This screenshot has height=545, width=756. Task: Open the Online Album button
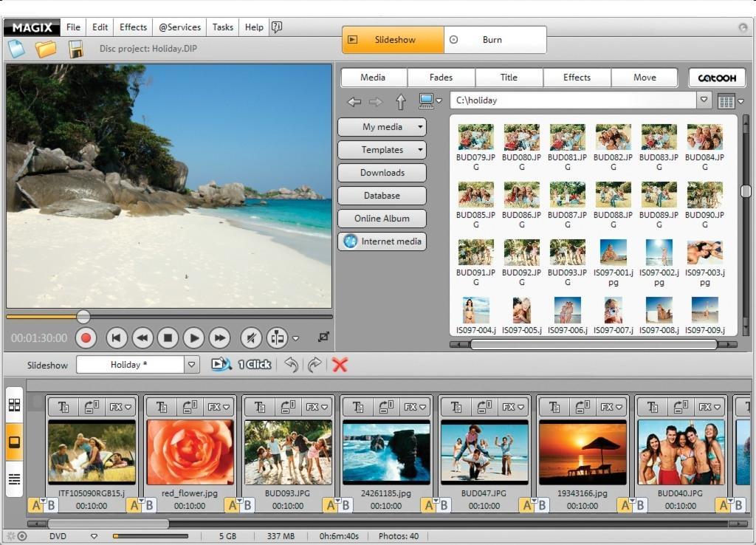[382, 219]
